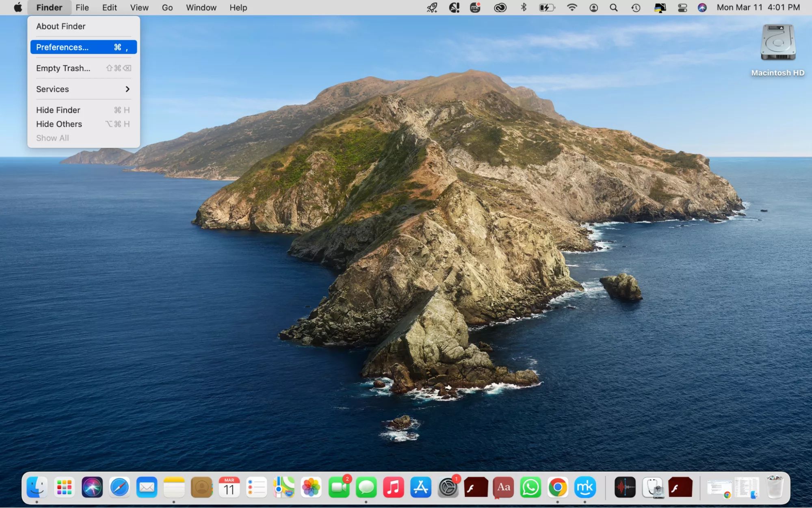Image resolution: width=812 pixels, height=508 pixels.
Task: Click the Bluetooth menu bar icon
Action: [x=523, y=7]
